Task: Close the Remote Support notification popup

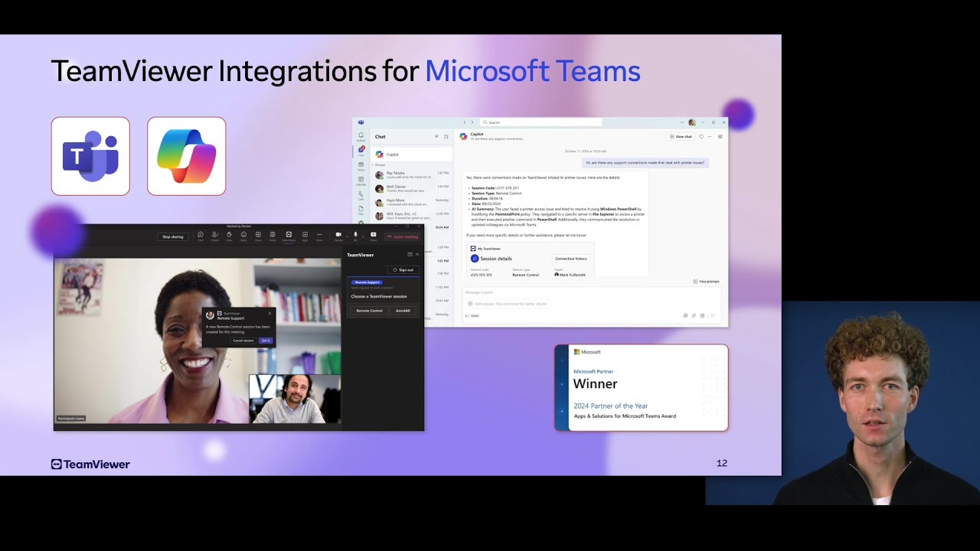Action: tap(269, 313)
